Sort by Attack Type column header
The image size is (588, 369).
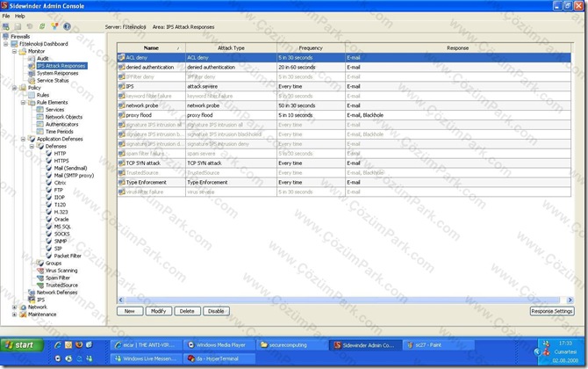tap(231, 48)
